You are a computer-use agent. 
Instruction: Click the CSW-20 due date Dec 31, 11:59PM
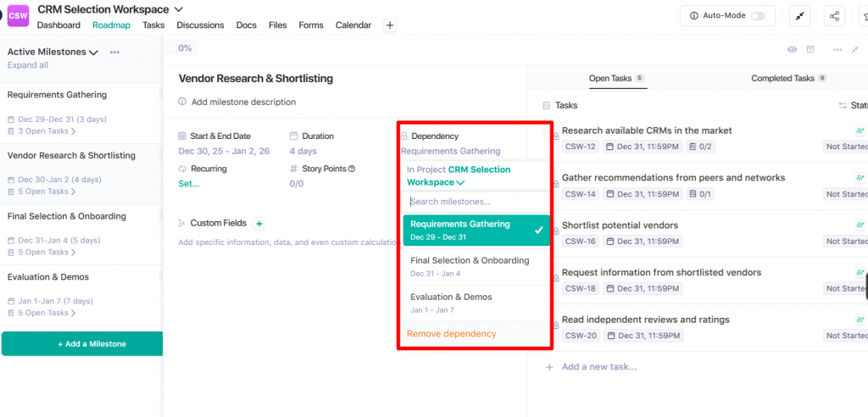pos(644,336)
